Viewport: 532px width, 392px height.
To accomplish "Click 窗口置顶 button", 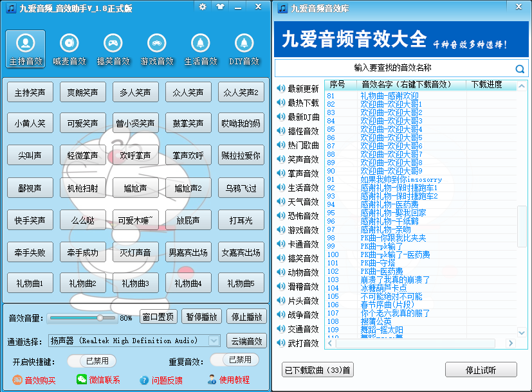I will click(158, 317).
